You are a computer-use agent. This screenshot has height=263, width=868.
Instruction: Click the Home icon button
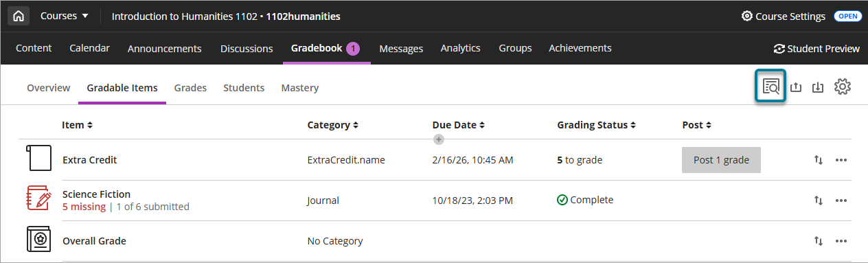[x=19, y=16]
